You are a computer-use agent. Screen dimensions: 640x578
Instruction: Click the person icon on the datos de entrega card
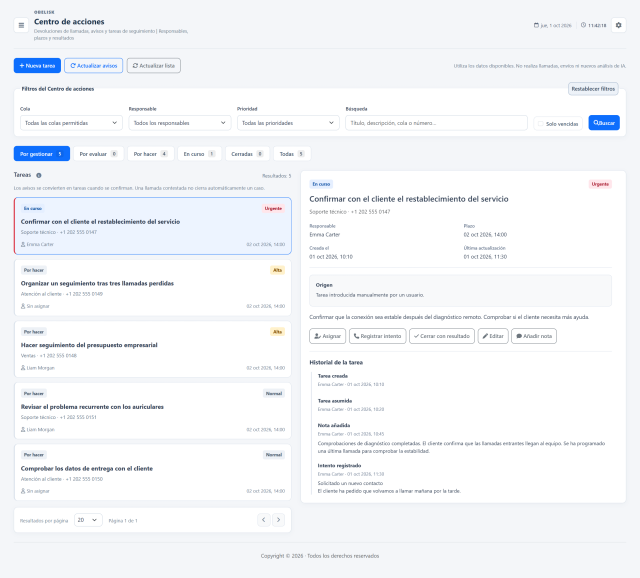[x=23, y=491]
